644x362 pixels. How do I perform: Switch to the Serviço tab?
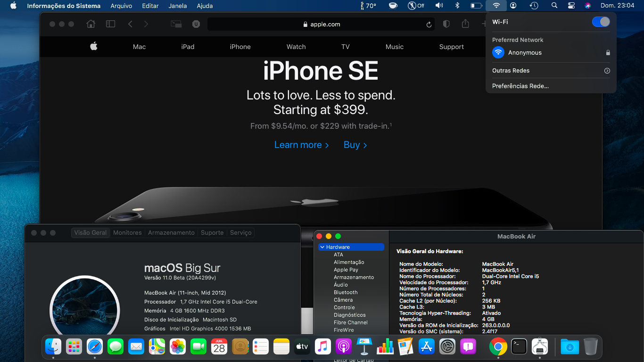click(241, 233)
